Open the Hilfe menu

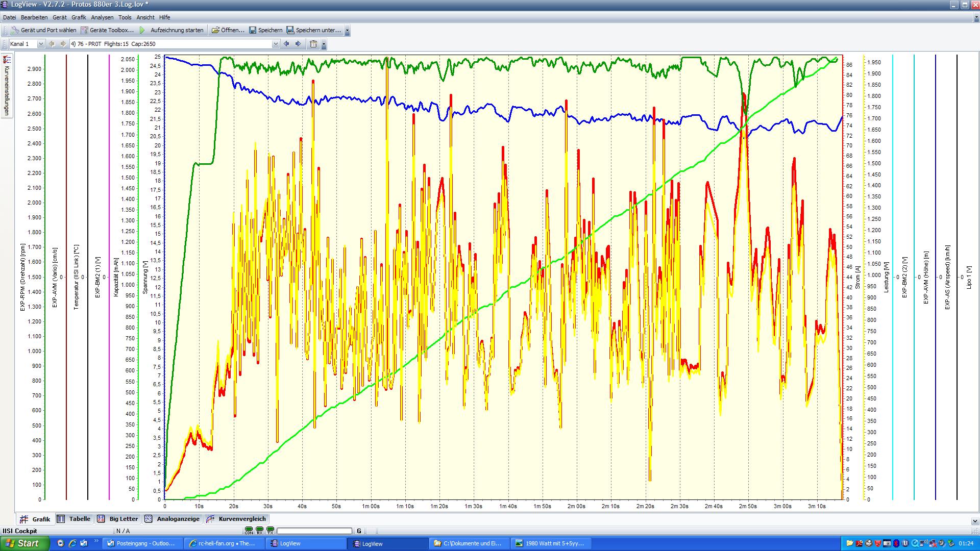[164, 17]
